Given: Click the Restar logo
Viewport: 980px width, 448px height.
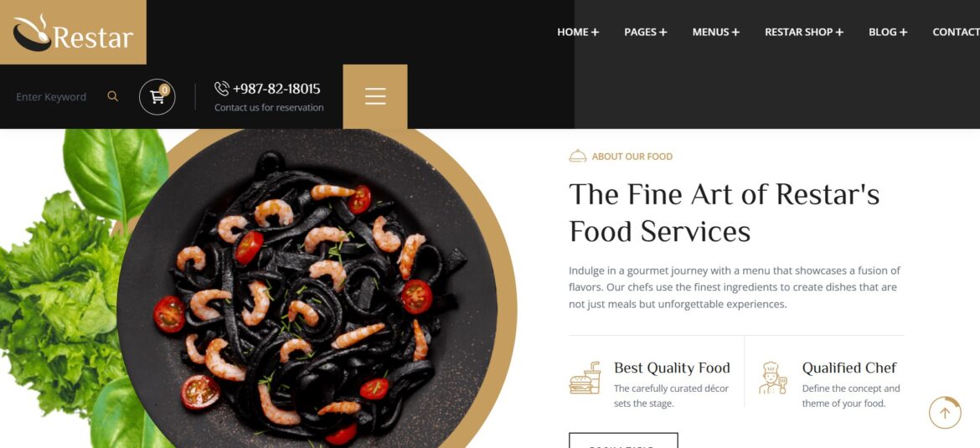Looking at the screenshot, I should click(73, 33).
